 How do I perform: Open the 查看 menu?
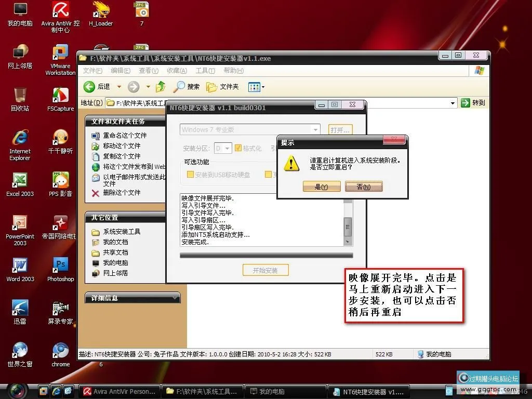tap(147, 71)
